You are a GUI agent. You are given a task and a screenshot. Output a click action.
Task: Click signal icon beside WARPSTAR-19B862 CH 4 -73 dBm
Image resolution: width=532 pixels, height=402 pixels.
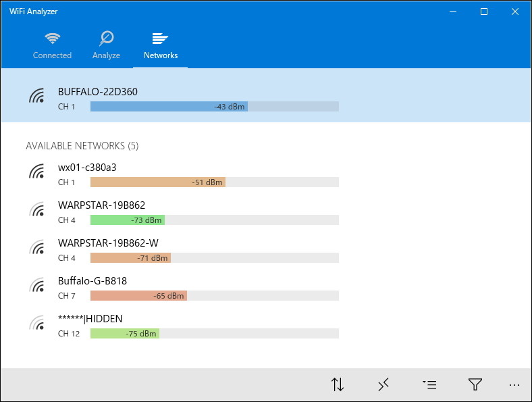point(37,209)
